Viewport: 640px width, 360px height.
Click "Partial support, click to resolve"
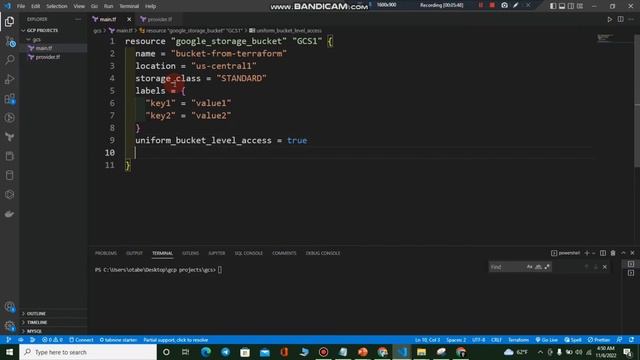(x=176, y=340)
